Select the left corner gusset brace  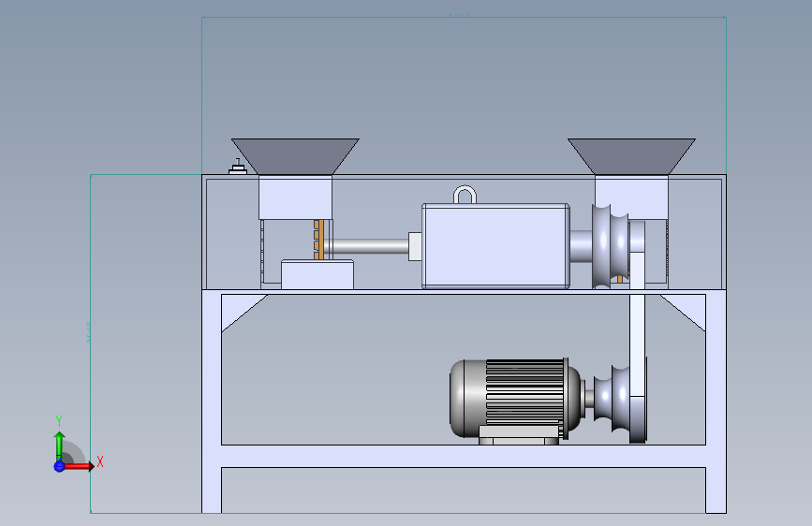(x=238, y=309)
